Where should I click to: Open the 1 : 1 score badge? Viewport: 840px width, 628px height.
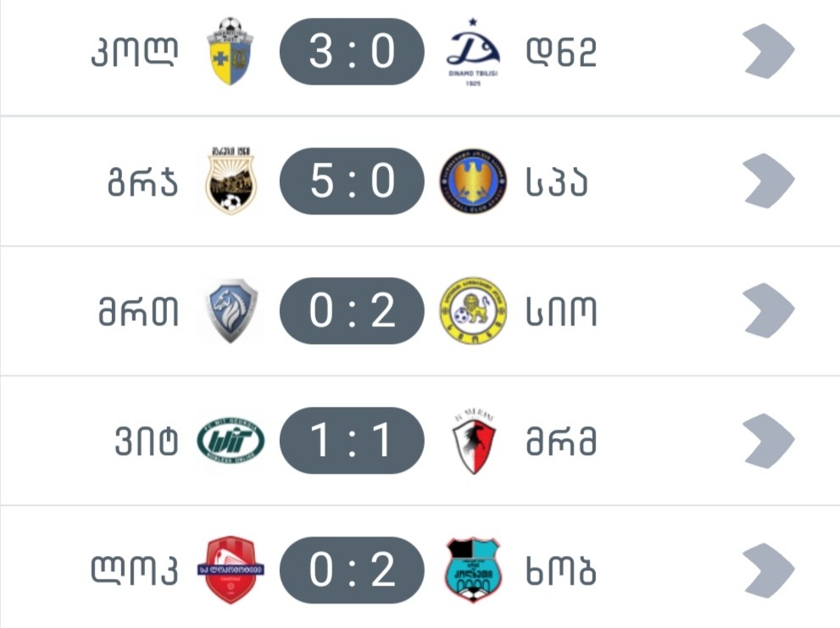click(x=352, y=441)
